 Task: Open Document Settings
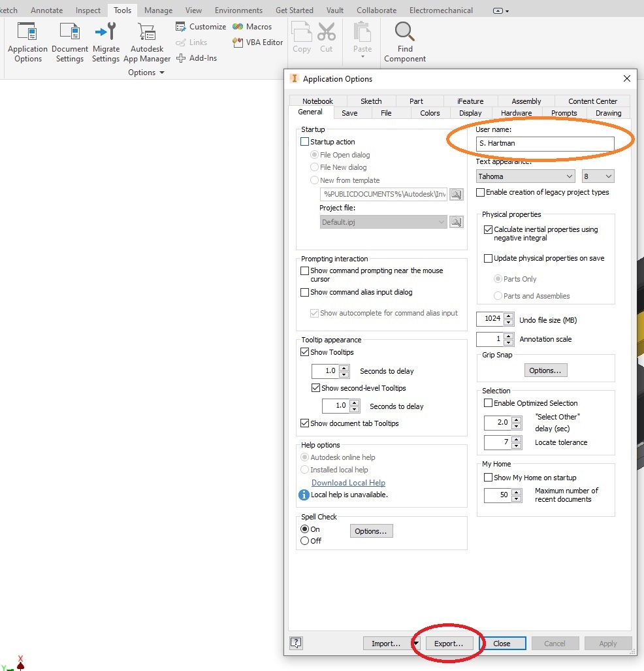coord(70,42)
